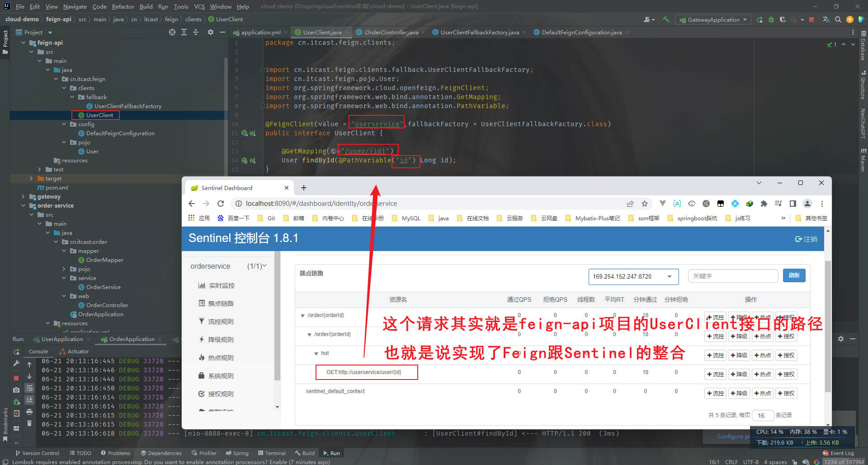
Task: Switch to the Actuator tab in the Run panel
Action: tap(74, 351)
